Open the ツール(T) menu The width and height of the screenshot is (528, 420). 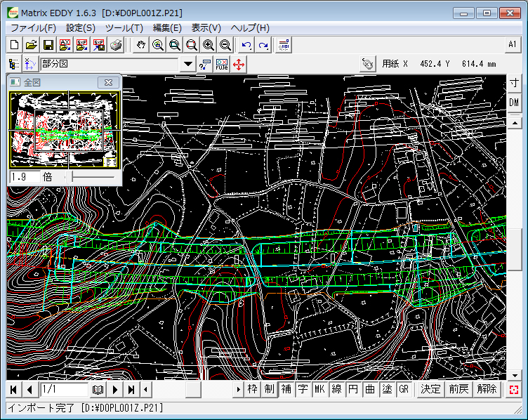(124, 27)
